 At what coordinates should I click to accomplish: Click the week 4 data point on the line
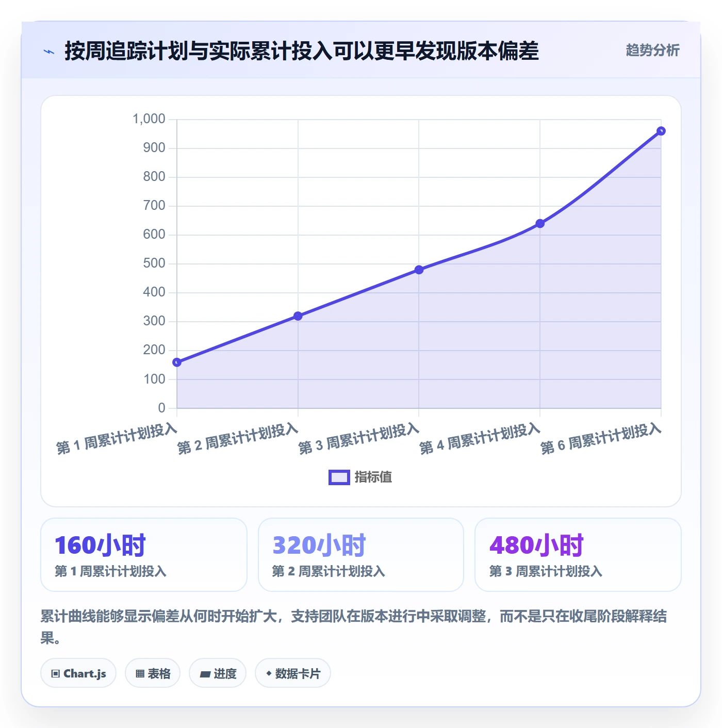tap(540, 223)
